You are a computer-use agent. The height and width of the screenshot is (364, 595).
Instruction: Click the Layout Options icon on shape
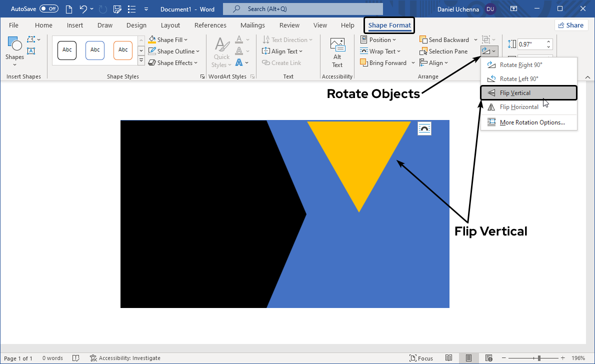click(424, 128)
